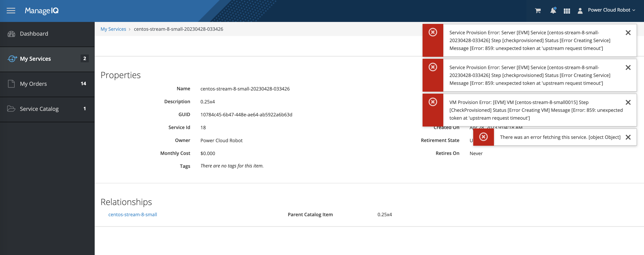This screenshot has width=644, height=255.
Task: Open the shopping cart
Action: pos(538,11)
